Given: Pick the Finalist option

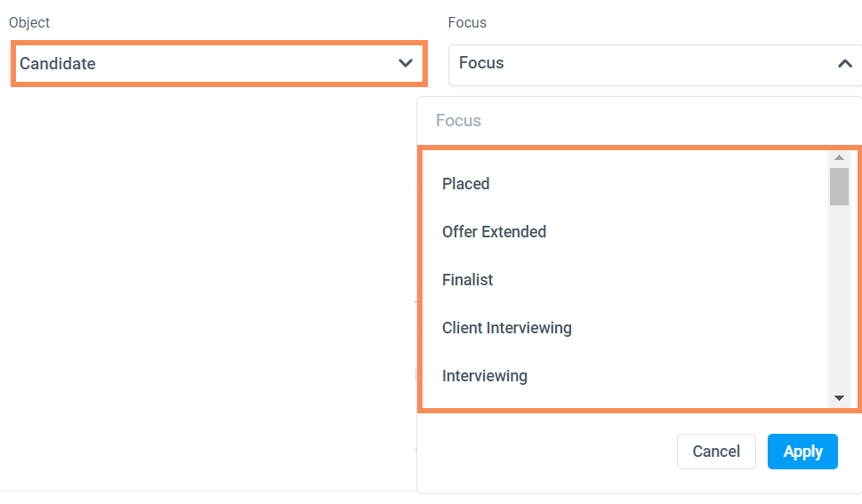Looking at the screenshot, I should coord(467,280).
